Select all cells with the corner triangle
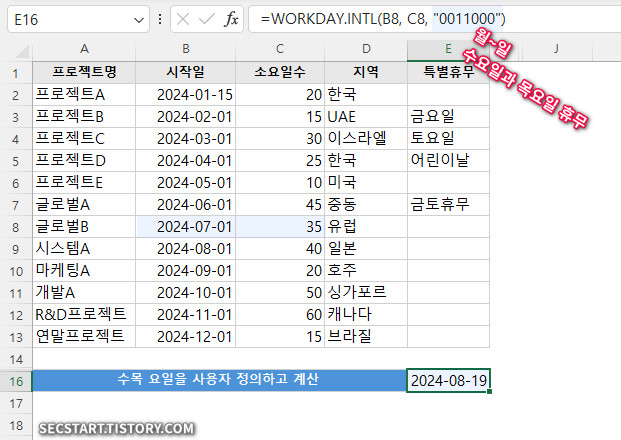Viewport: 621px width, 440px height. coord(22,51)
